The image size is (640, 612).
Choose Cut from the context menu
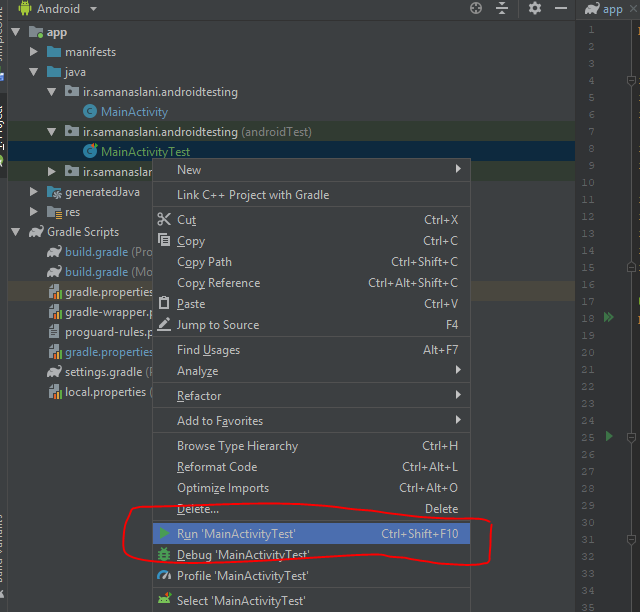point(312,220)
